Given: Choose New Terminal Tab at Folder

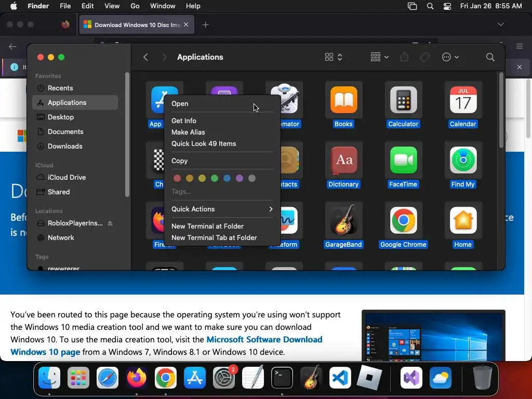Looking at the screenshot, I should [222, 238].
